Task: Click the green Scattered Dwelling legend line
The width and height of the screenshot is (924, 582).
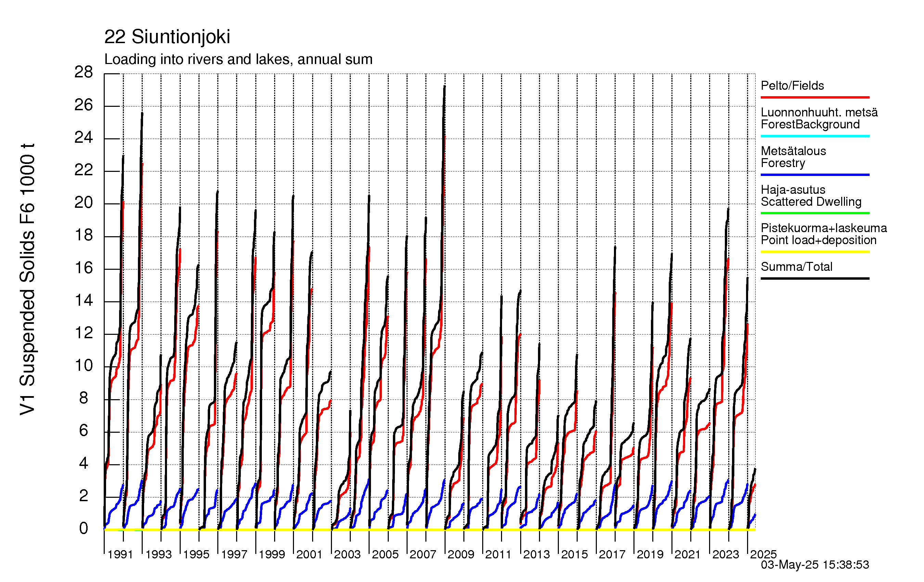Action: pos(815,213)
